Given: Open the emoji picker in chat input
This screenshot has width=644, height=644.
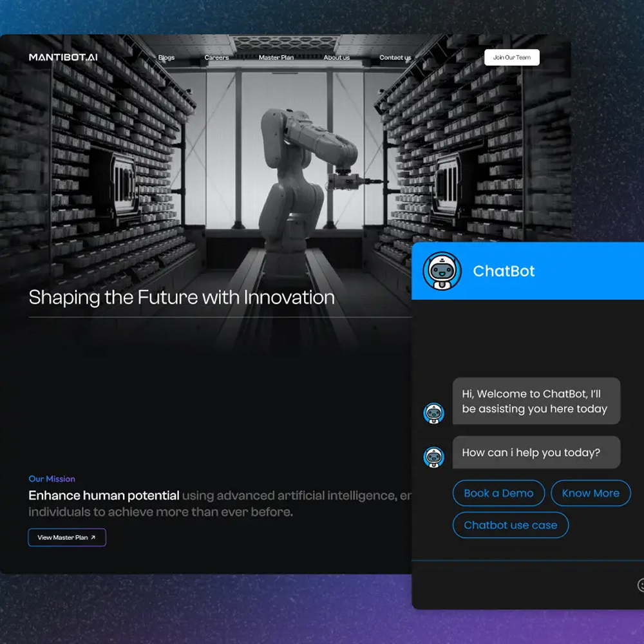Looking at the screenshot, I should (641, 585).
